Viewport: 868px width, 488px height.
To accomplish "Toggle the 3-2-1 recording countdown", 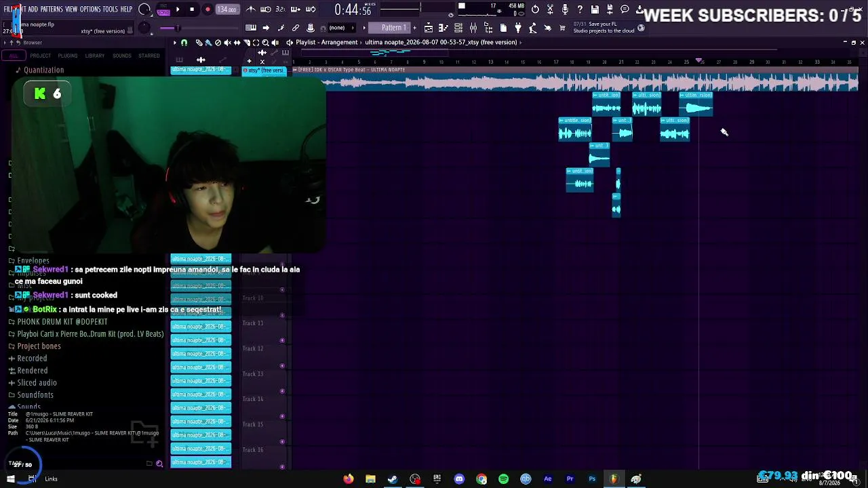I will (x=280, y=9).
